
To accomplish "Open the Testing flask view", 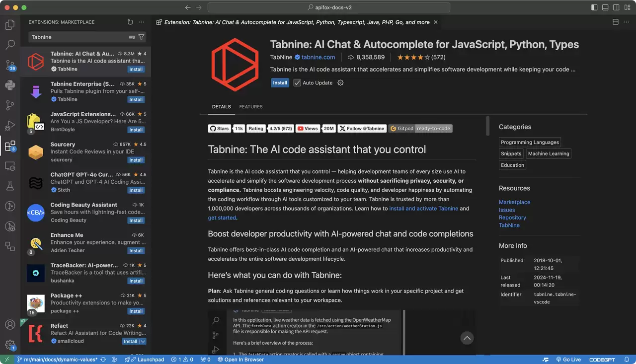I will click(x=10, y=186).
